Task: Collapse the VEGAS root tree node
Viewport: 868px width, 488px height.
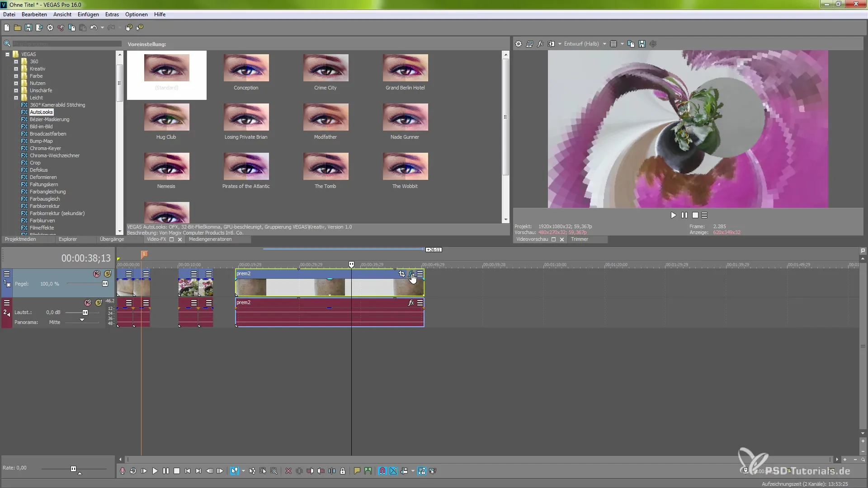Action: [7, 54]
